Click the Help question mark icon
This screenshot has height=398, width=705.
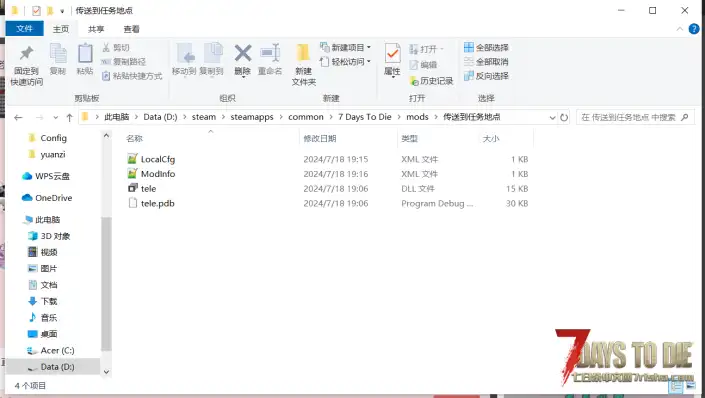click(x=694, y=29)
